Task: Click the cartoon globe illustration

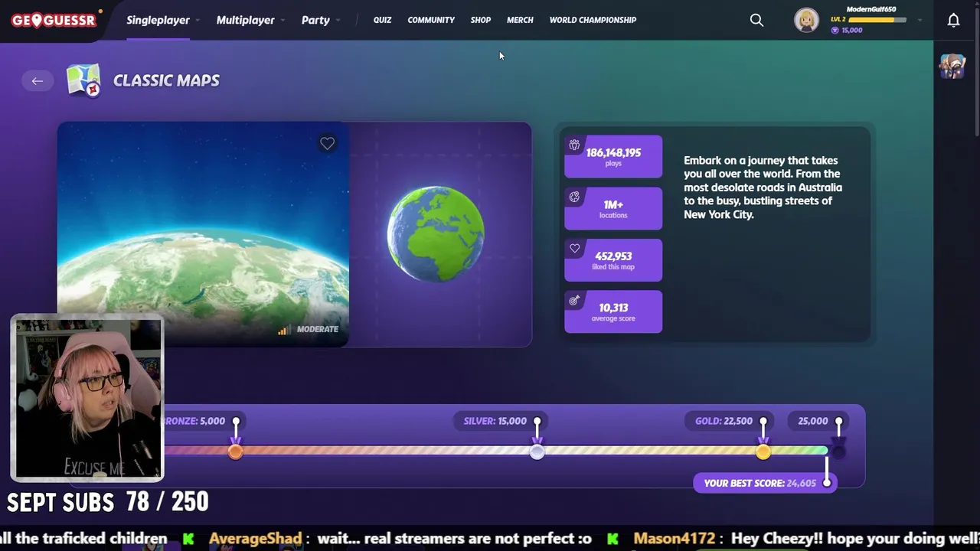Action: [435, 233]
